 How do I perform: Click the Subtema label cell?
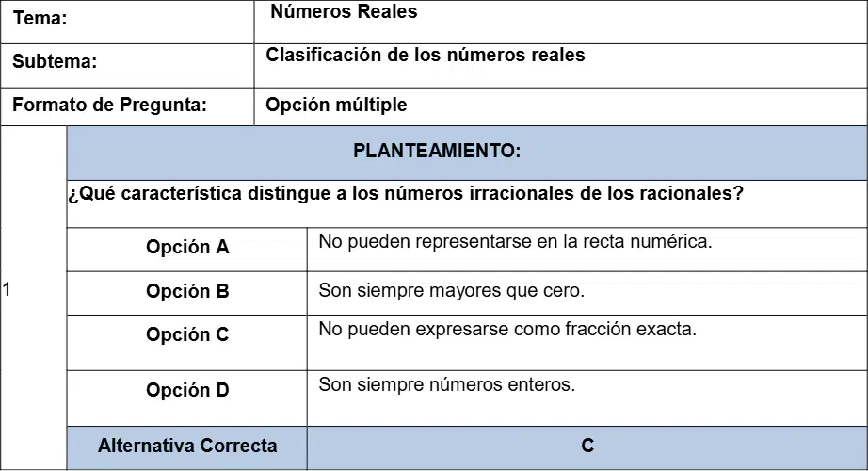(127, 65)
